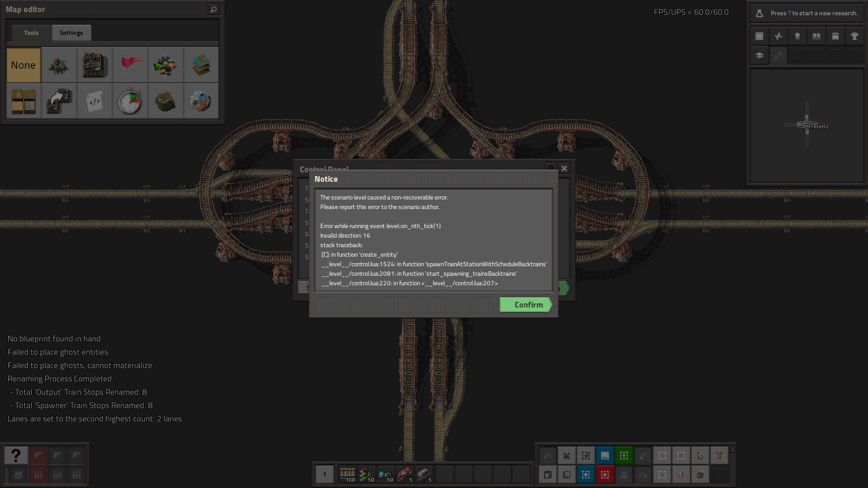Click the question mark weapon slot

[16, 455]
